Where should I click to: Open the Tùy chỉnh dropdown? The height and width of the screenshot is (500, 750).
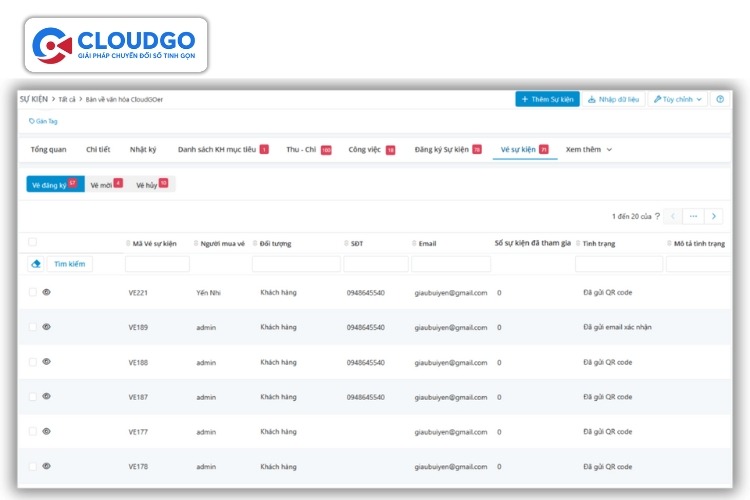pyautogui.click(x=678, y=100)
